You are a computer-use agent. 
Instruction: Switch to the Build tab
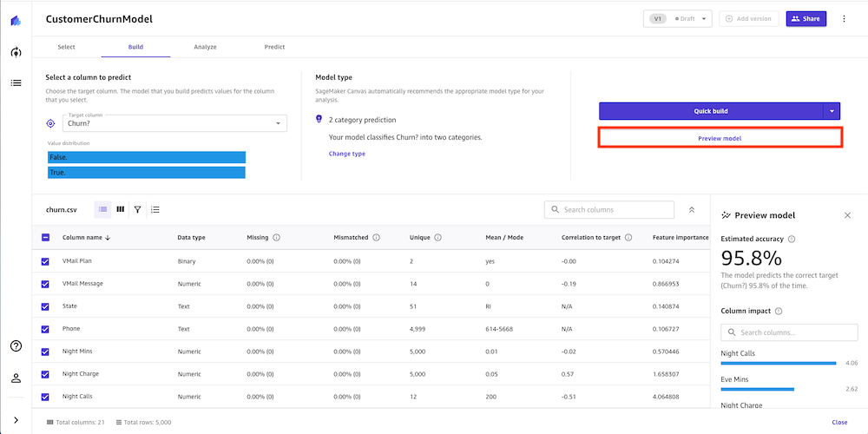135,47
